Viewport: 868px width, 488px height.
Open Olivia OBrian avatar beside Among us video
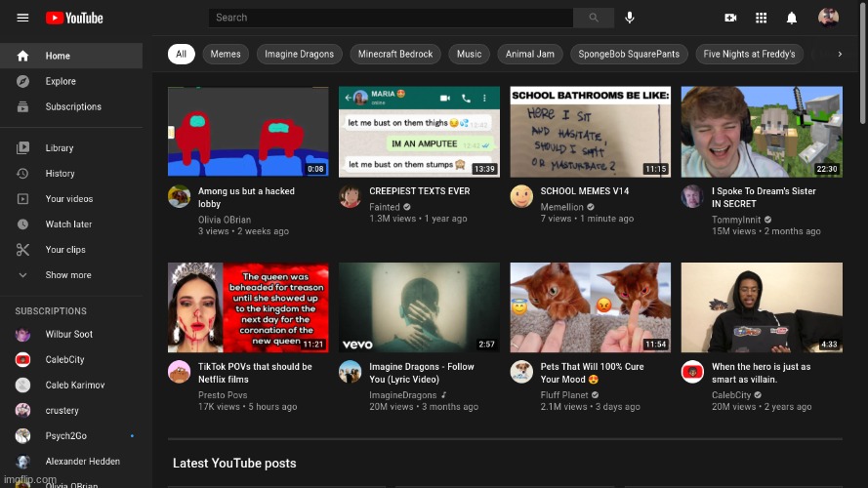click(180, 196)
